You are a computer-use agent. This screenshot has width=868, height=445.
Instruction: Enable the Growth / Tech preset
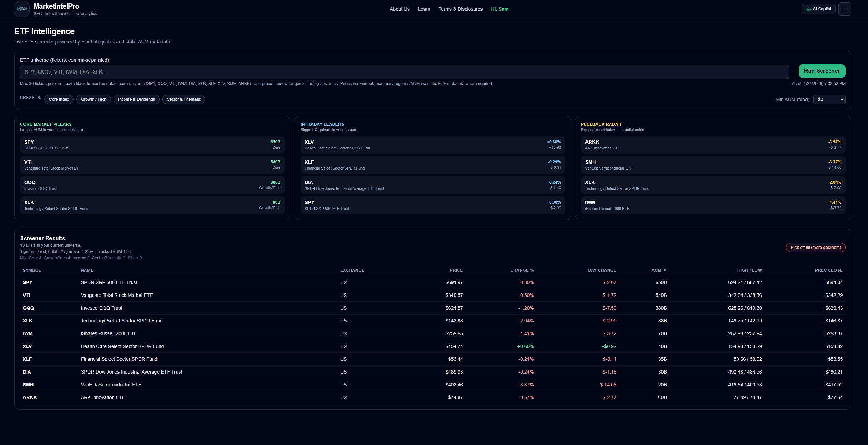pyautogui.click(x=93, y=99)
